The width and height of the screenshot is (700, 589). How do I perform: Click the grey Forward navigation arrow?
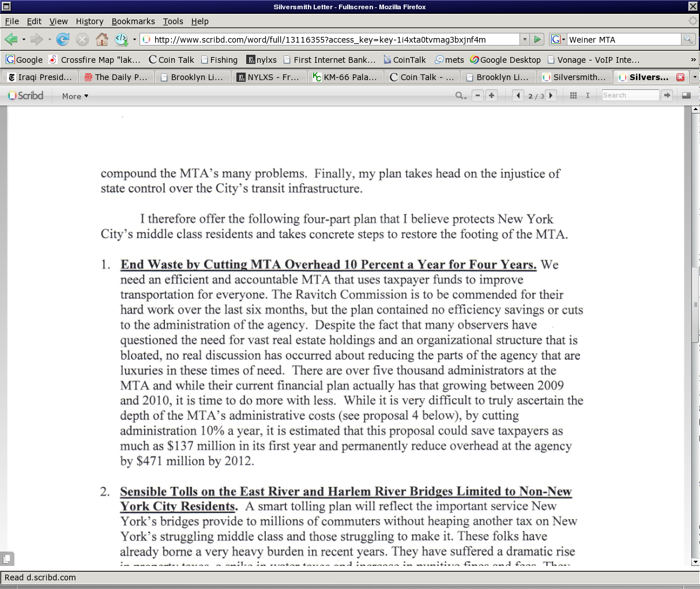point(36,39)
